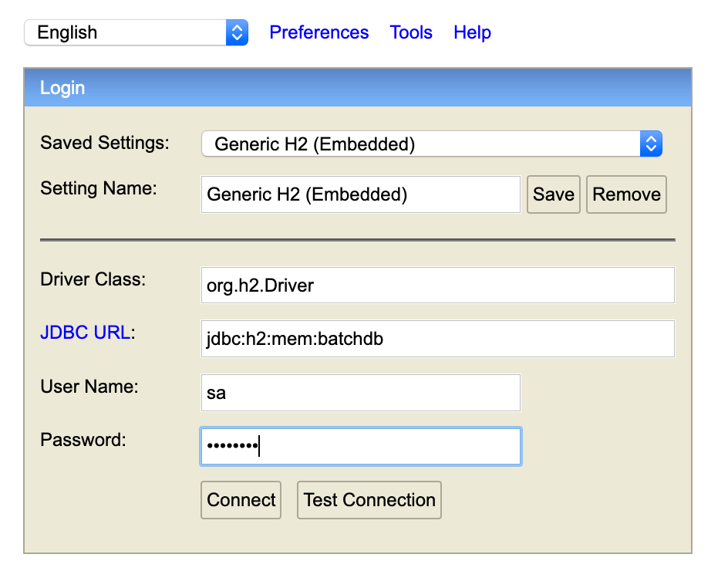Expand the Saved Settings dropdown
Image resolution: width=728 pixels, height=588 pixels.
pyautogui.click(x=432, y=144)
